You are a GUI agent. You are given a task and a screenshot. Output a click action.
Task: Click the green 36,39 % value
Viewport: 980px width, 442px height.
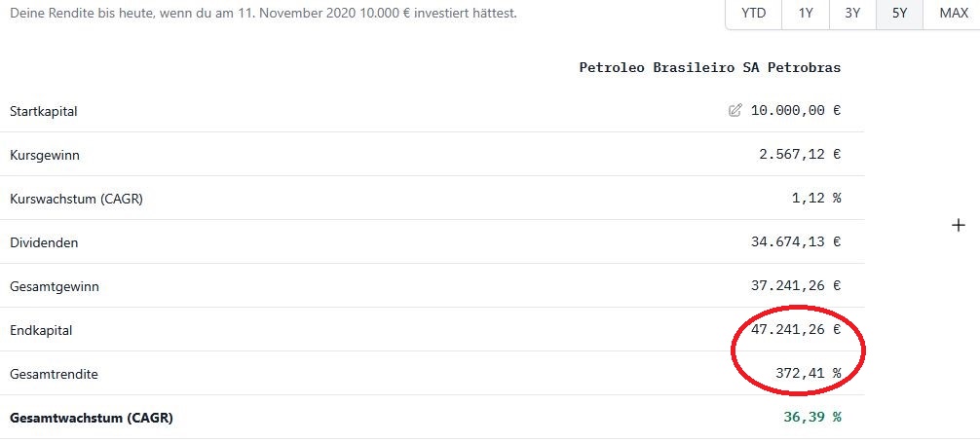[x=811, y=418]
